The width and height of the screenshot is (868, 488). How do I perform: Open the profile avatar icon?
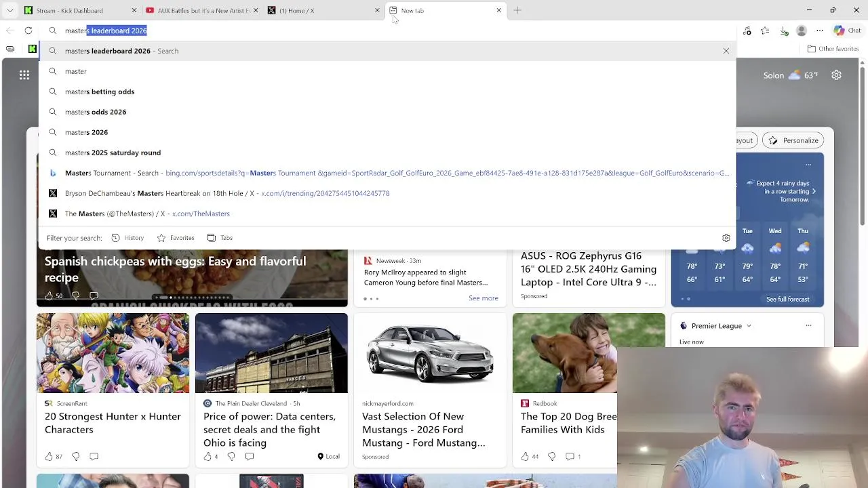[x=802, y=30]
